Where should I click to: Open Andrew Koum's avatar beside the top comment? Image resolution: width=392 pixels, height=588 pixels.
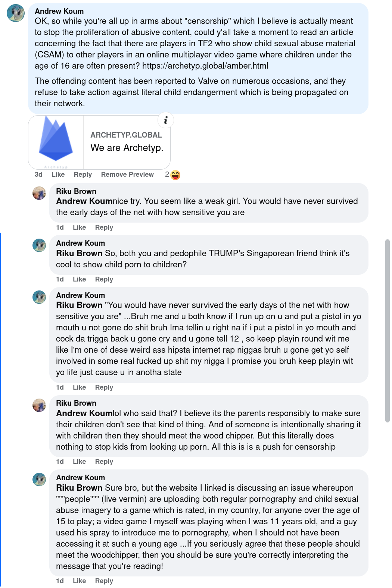16,13
